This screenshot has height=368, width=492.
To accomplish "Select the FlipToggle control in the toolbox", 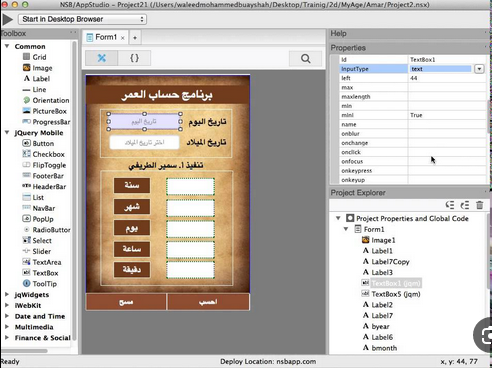I will 44,165.
